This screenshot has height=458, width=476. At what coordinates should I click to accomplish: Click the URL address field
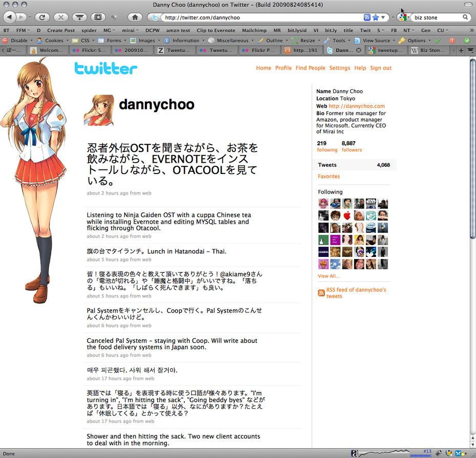pyautogui.click(x=263, y=17)
